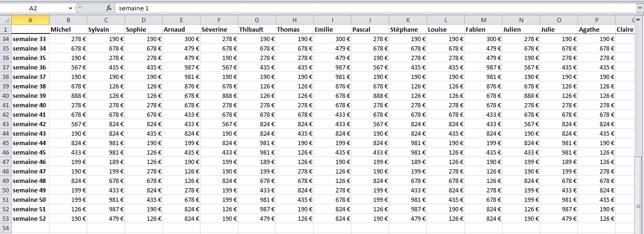This screenshot has width=644, height=234.
Task: Click the Select All corner triangle
Action: (x=6, y=19)
